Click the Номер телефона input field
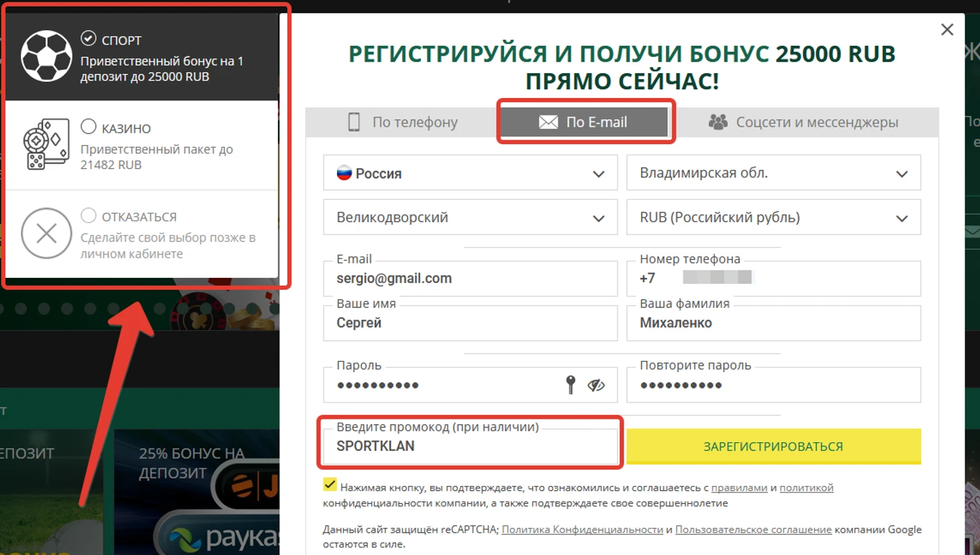Viewport: 980px width, 555px height. point(774,278)
